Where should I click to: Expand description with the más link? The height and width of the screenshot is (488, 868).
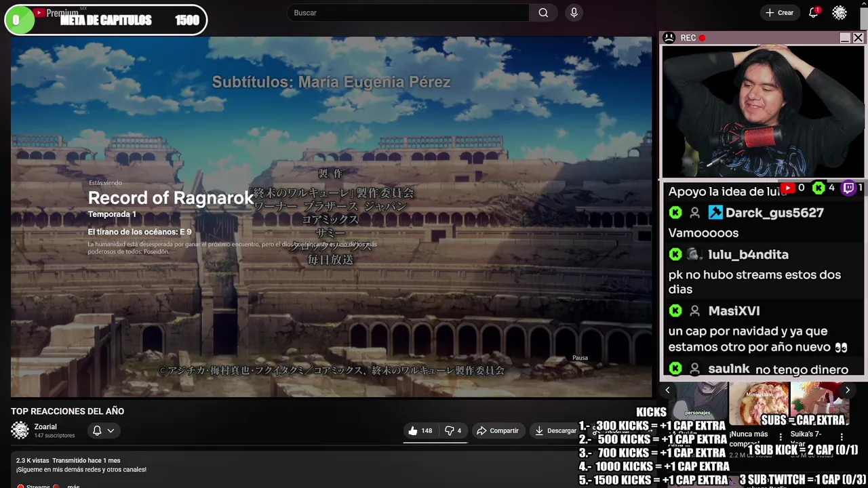click(73, 485)
